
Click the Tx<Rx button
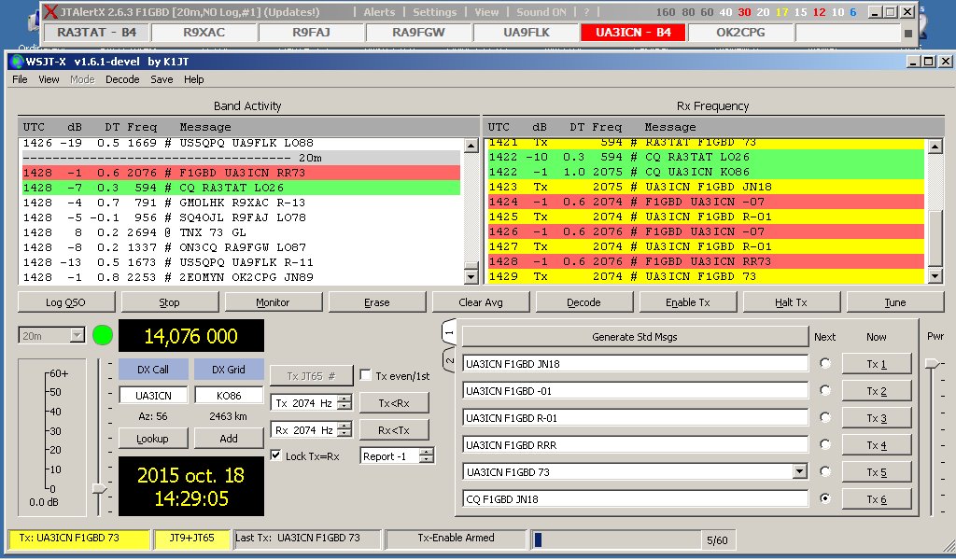tap(394, 403)
